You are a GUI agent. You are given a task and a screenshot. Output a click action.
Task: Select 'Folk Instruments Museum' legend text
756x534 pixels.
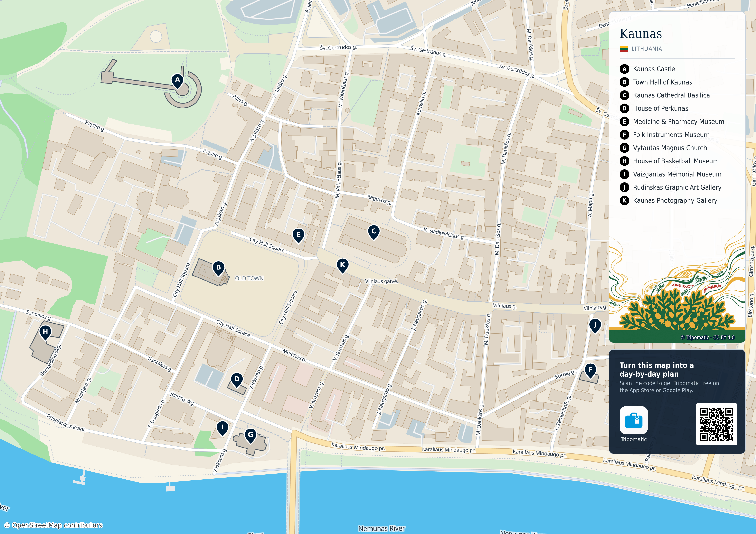point(671,135)
